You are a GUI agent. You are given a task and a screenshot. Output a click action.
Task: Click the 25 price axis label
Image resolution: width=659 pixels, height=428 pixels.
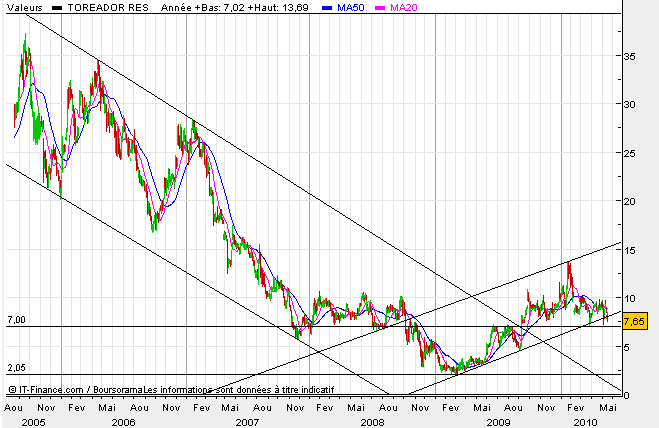pos(629,153)
